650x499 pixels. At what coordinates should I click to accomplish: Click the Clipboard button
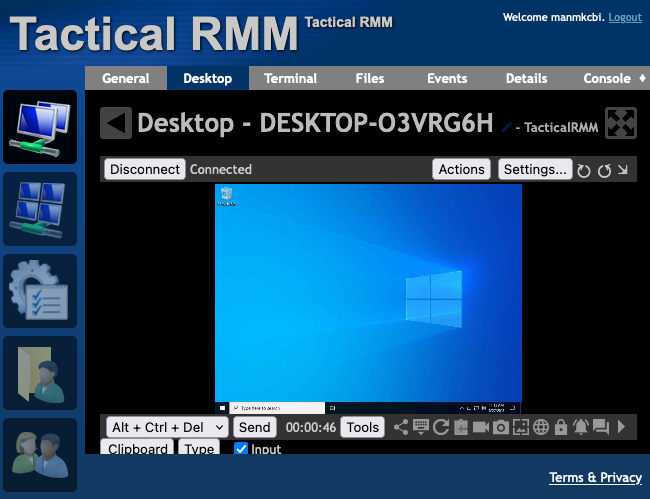(138, 447)
